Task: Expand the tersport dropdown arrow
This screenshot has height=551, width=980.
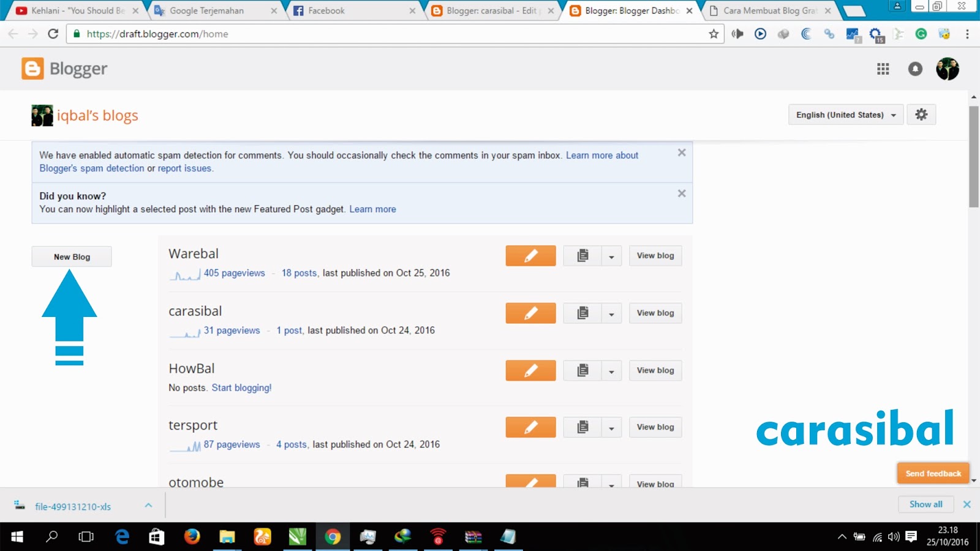Action: click(611, 428)
